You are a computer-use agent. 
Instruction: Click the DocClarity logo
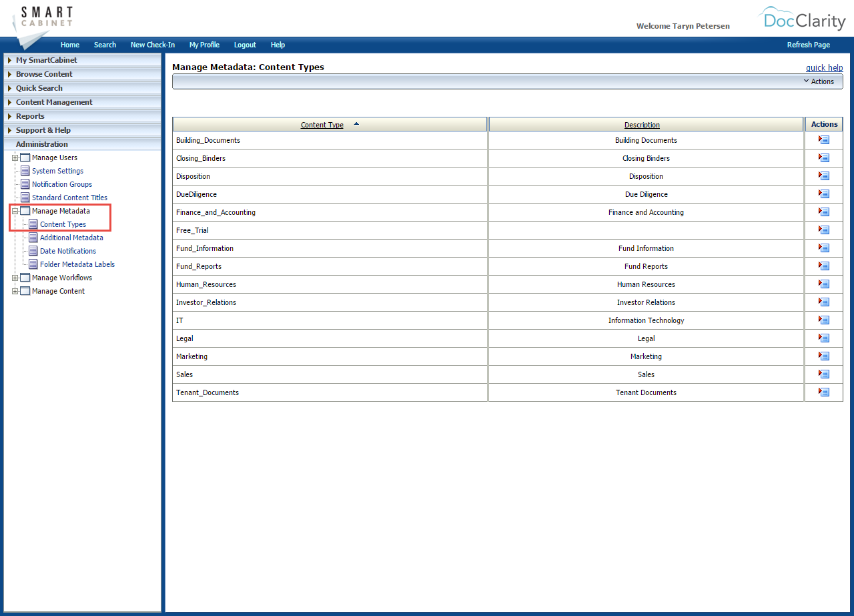[801, 19]
